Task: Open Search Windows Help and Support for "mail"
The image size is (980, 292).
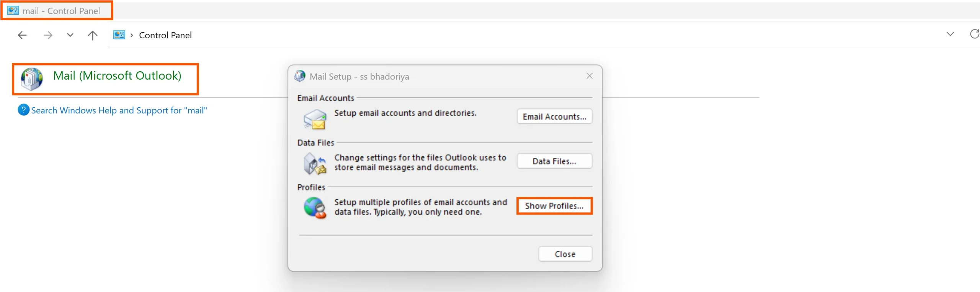Action: click(119, 110)
